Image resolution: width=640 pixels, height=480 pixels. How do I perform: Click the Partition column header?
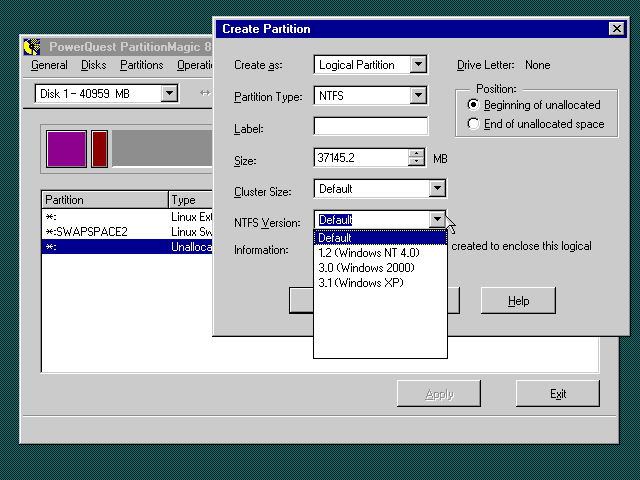[x=105, y=200]
